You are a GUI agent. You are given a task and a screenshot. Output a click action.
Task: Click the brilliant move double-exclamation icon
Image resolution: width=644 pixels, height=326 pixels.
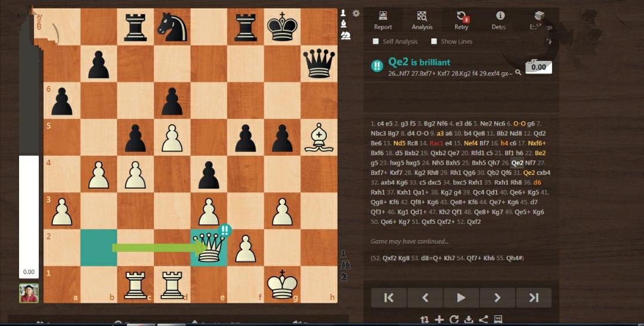coord(377,66)
